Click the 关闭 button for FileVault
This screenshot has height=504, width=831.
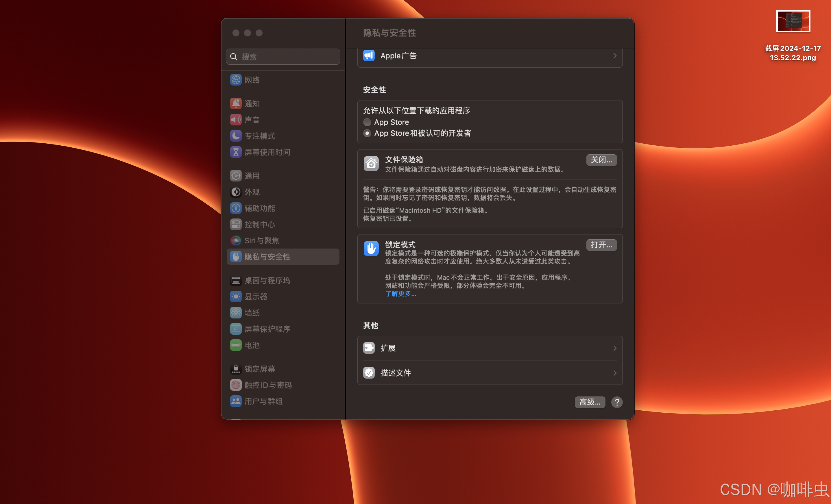click(x=601, y=160)
